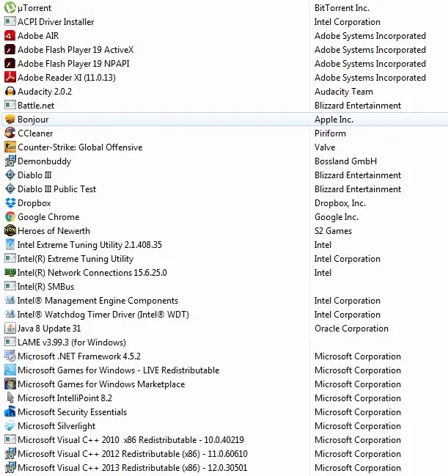Select the ACPI Driver Installer entry
The height and width of the screenshot is (476, 448).
tap(56, 22)
